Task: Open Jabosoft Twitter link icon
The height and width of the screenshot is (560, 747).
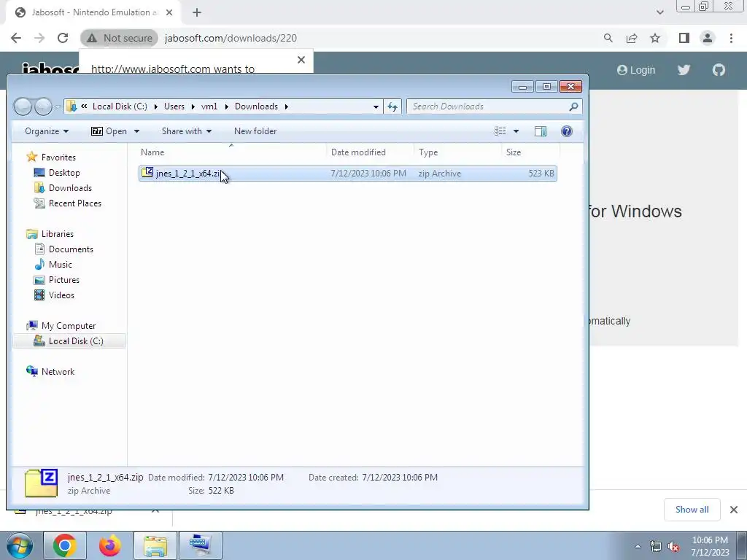Action: (x=684, y=70)
